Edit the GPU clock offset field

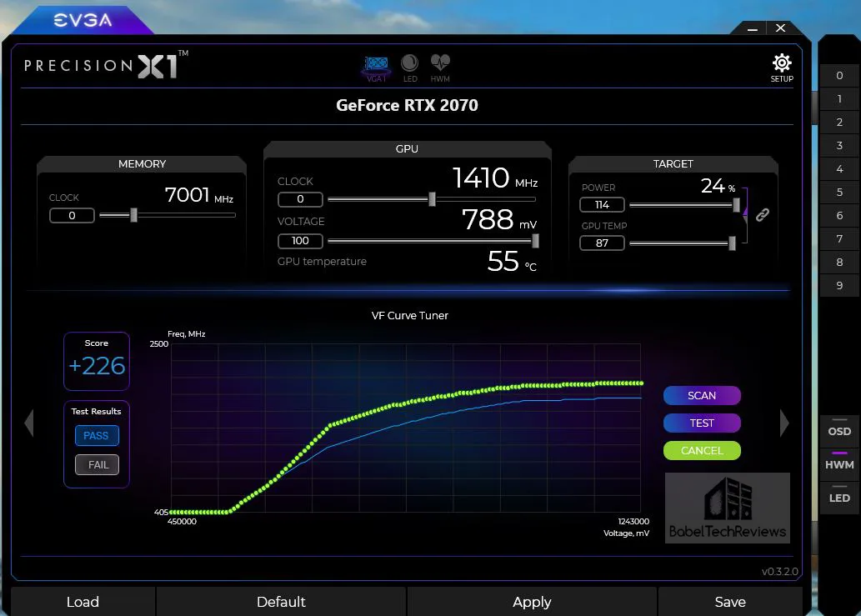[x=300, y=199]
